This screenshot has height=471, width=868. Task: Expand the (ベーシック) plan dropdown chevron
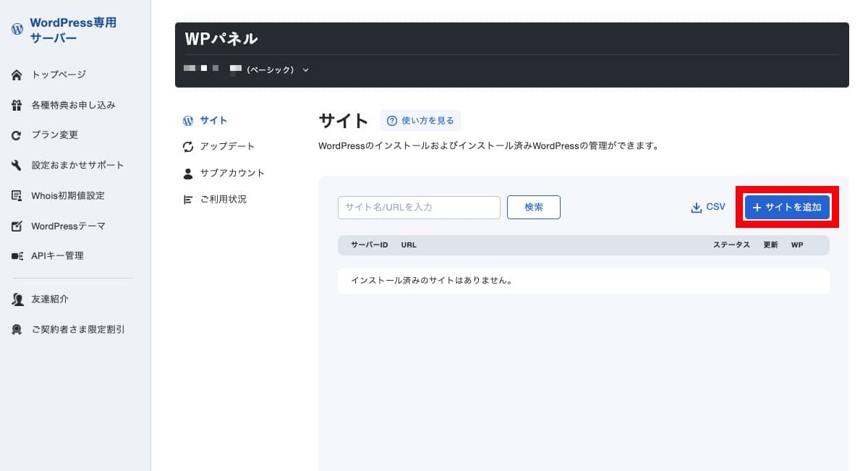click(x=305, y=70)
